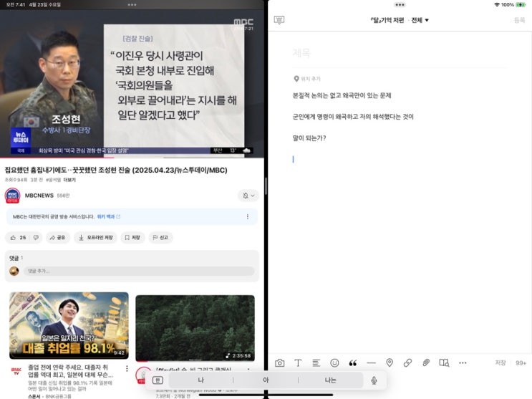Viewport: 532px width, 399px height.
Task: Tap the split view divider handle
Action: pyautogui.click(x=266, y=186)
